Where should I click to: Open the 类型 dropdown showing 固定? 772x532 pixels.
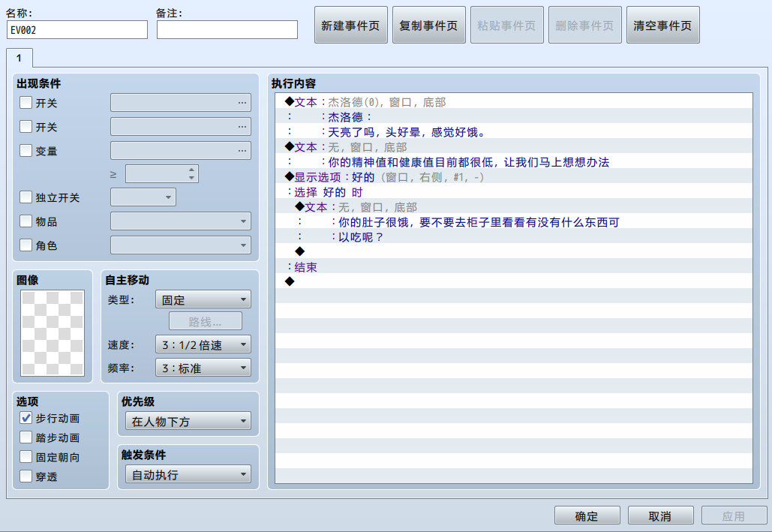[203, 299]
